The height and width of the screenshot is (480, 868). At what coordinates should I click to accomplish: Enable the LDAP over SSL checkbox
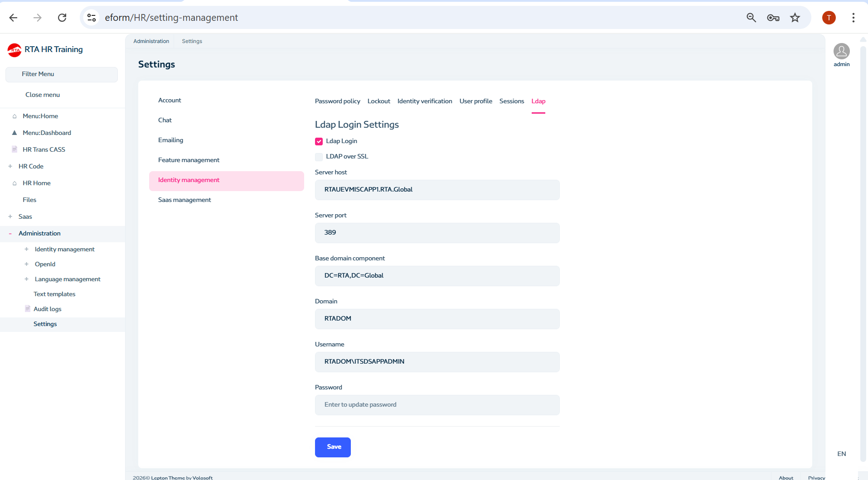point(319,157)
